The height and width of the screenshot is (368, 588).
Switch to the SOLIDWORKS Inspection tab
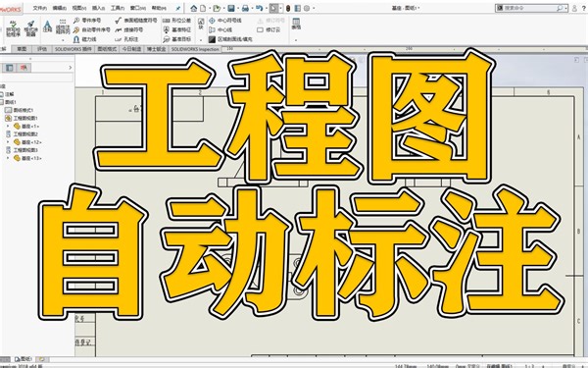pyautogui.click(x=195, y=49)
